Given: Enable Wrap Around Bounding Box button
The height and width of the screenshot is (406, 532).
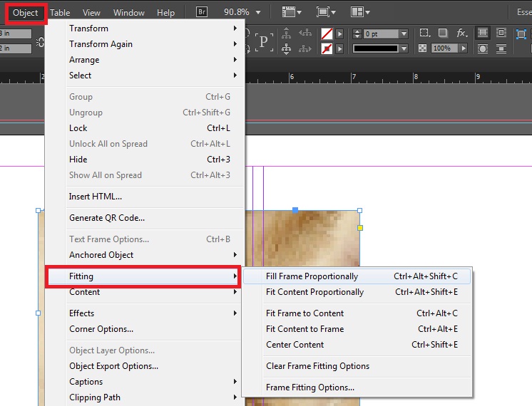Looking at the screenshot, I should (501, 33).
